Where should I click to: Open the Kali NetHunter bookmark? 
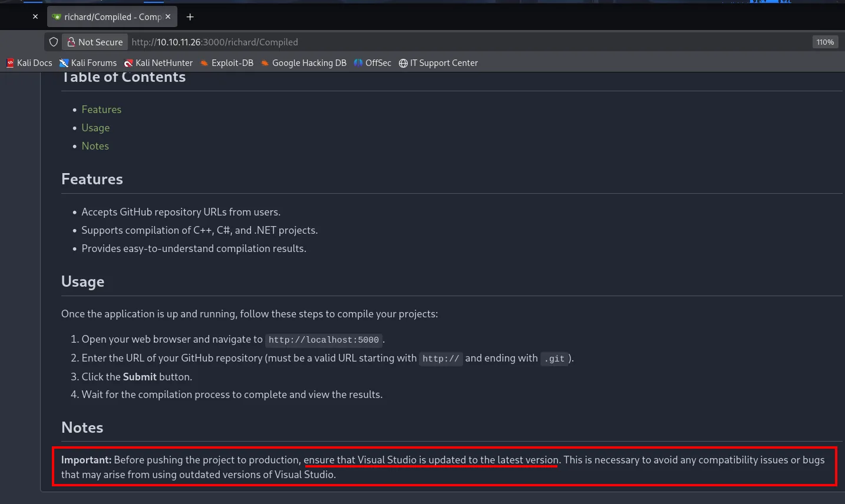click(x=158, y=63)
